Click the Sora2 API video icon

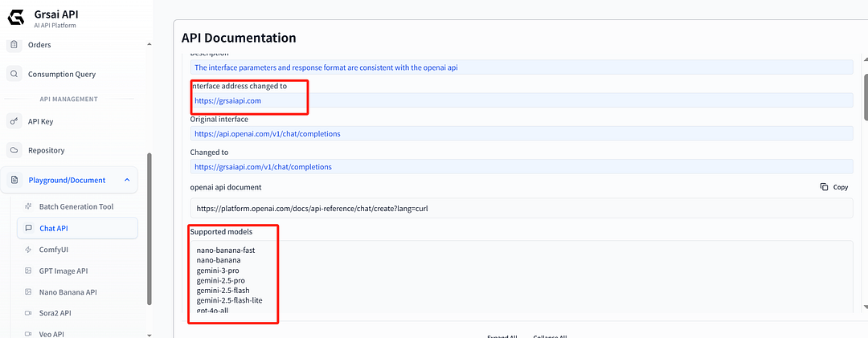pyautogui.click(x=28, y=312)
